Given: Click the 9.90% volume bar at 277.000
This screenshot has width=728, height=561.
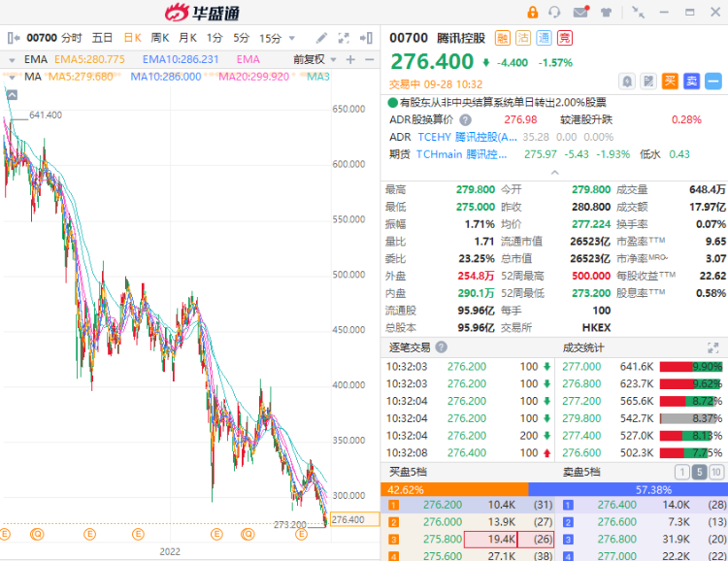Looking at the screenshot, I should pyautogui.click(x=691, y=367).
